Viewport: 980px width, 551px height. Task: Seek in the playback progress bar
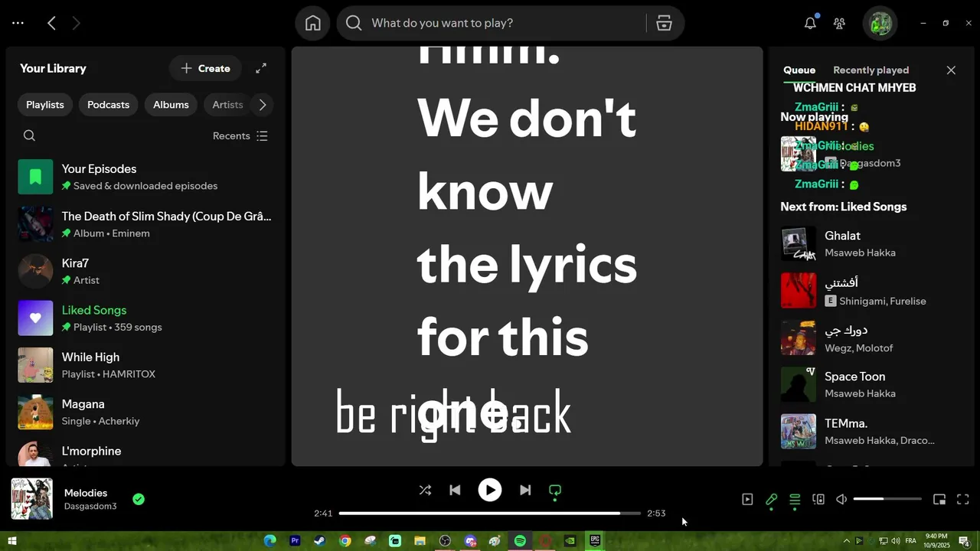489,513
